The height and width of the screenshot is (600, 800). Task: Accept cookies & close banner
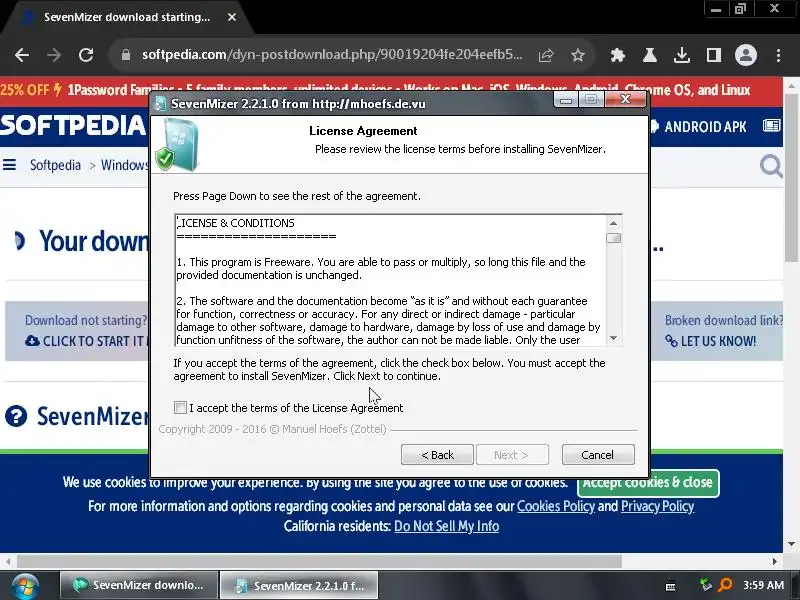[x=648, y=483]
